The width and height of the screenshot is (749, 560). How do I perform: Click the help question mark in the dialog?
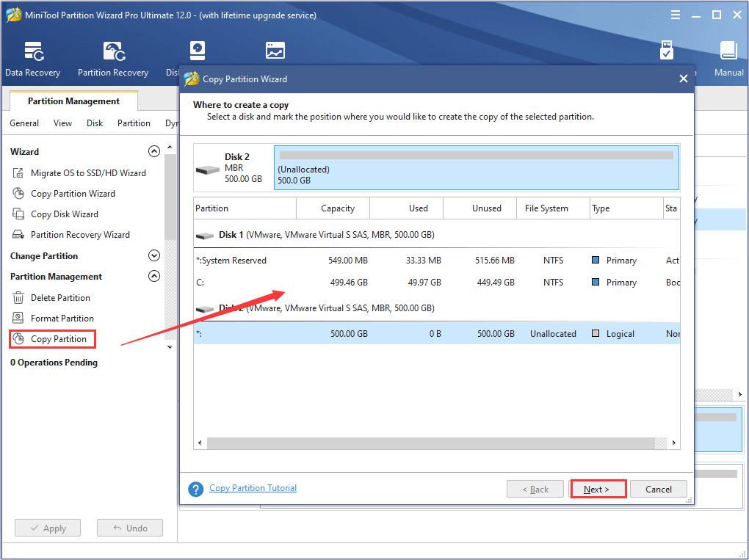(x=195, y=489)
